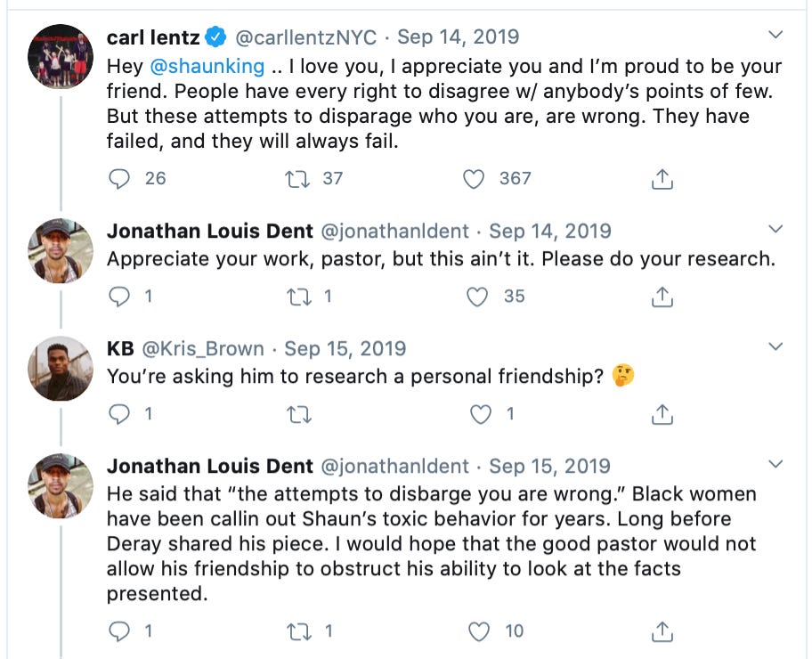Share KB's tweet via share icon
Viewport: 812px width, 659px height.
(x=662, y=414)
